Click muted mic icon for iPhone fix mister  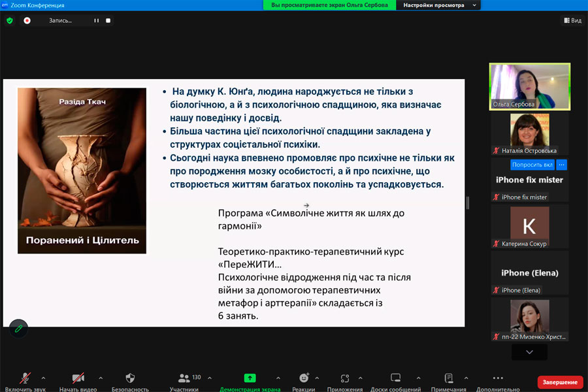[x=496, y=197]
